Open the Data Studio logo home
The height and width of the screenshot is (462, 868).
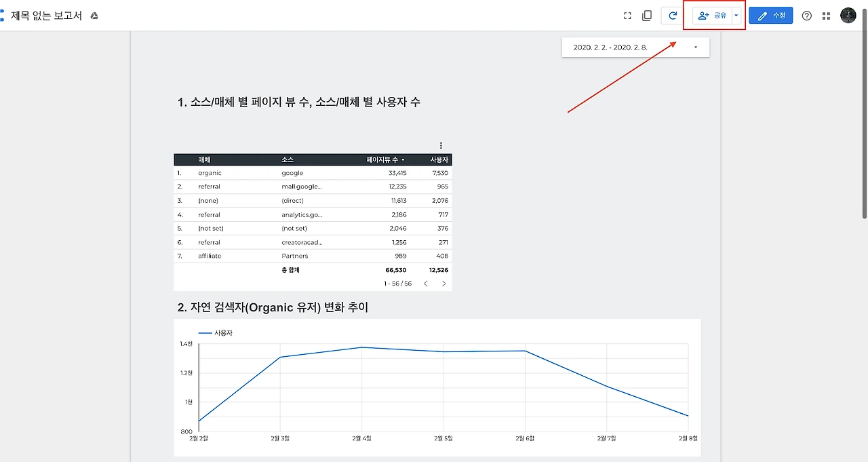[2, 15]
